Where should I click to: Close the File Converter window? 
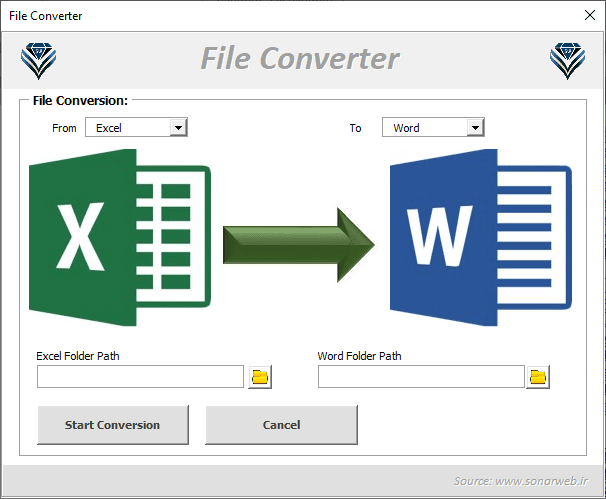click(x=590, y=15)
